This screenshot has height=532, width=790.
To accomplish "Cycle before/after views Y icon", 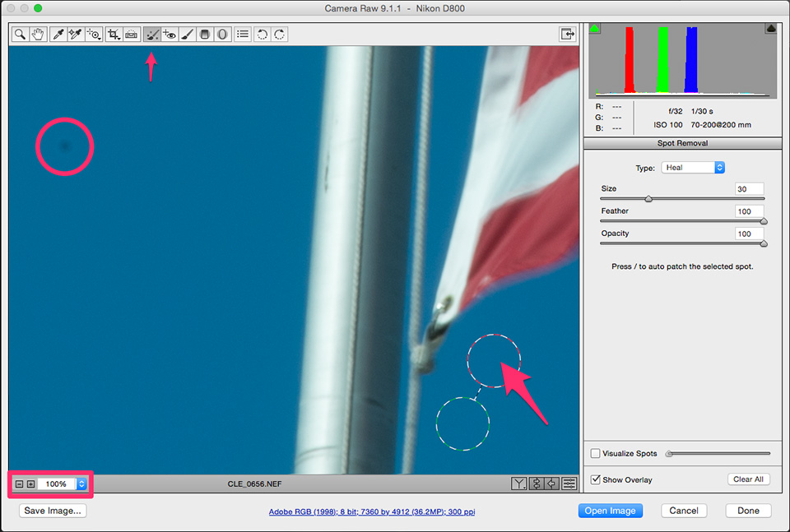I will [519, 483].
